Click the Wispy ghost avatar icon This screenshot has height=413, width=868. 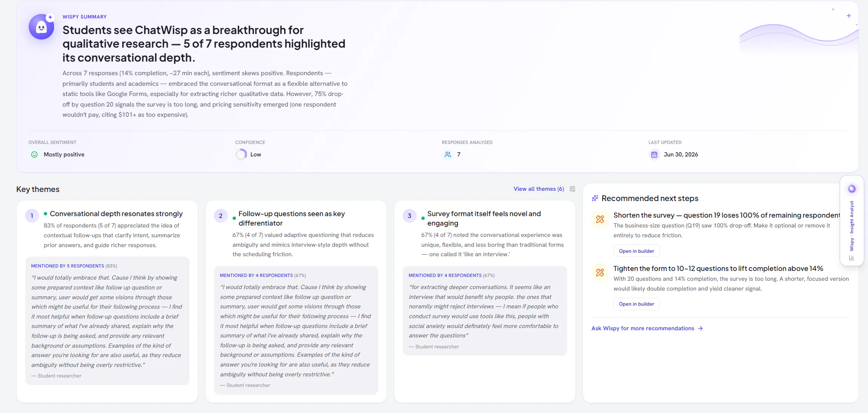(41, 27)
